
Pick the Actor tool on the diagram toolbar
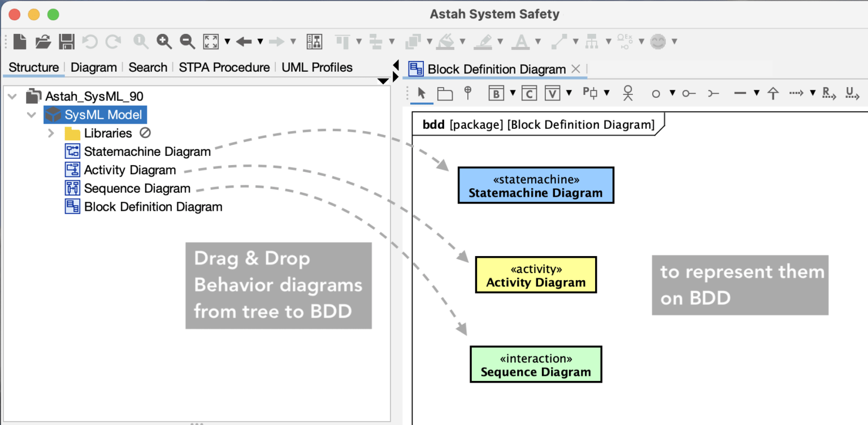629,93
